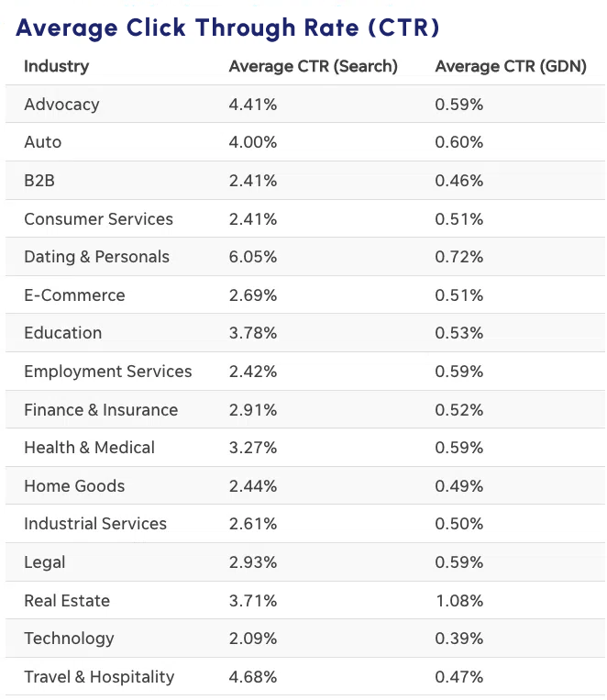Select the Technology industry row label
Screen dimensions: 607x700
tap(69, 639)
